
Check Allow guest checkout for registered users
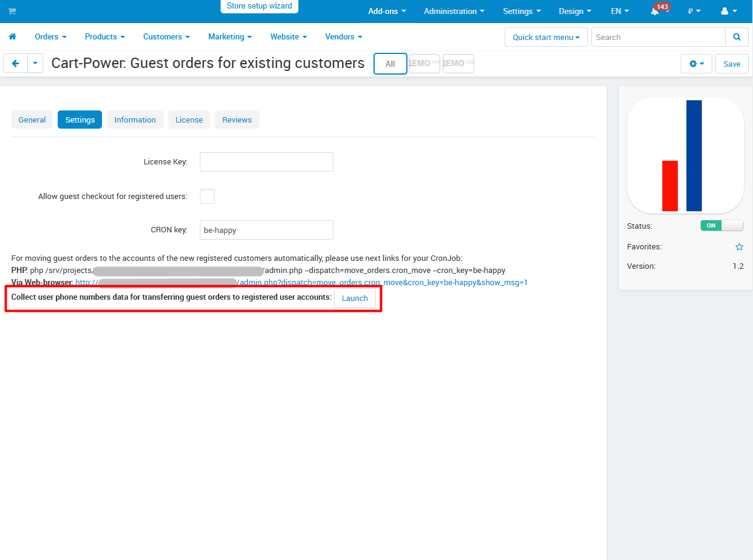pyautogui.click(x=207, y=196)
